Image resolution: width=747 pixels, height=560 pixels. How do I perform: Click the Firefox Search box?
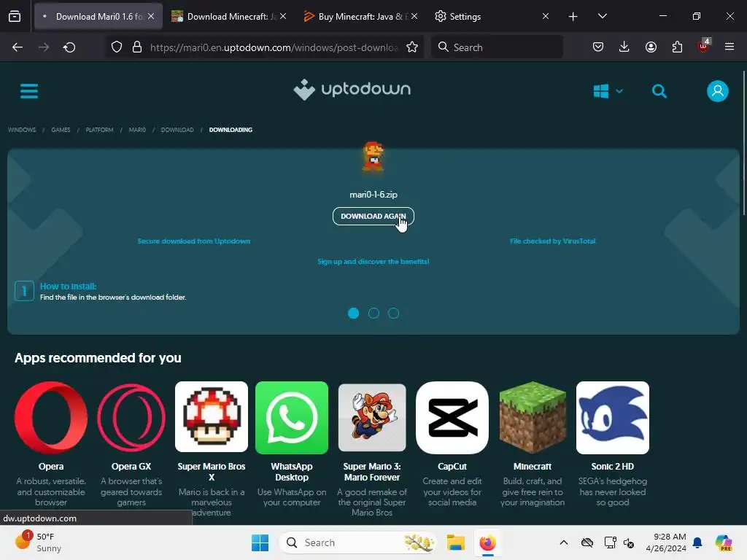(x=497, y=47)
